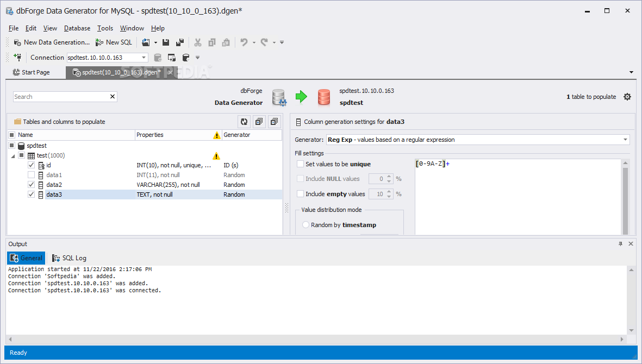The image size is (642, 364).
Task: Click the Cut scissors icon
Action: point(198,42)
